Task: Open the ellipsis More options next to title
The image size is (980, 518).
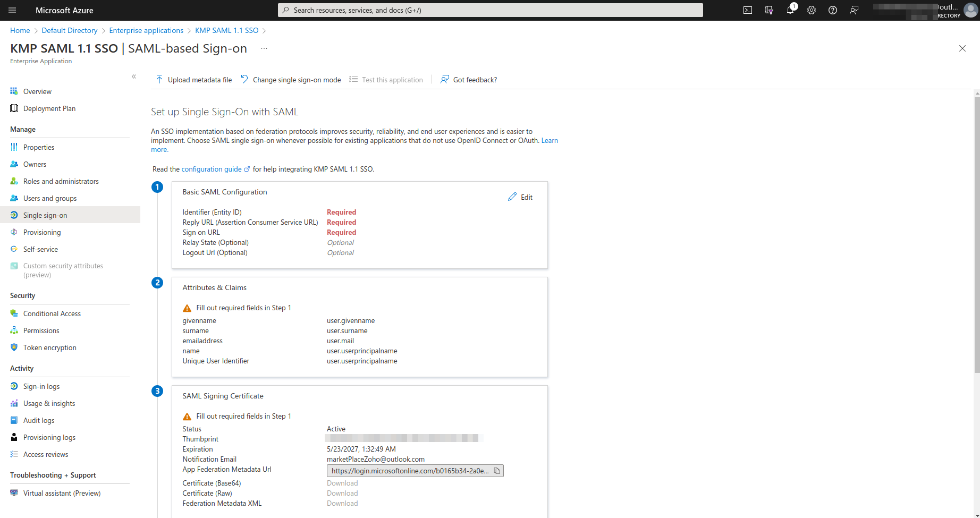Action: coord(264,48)
